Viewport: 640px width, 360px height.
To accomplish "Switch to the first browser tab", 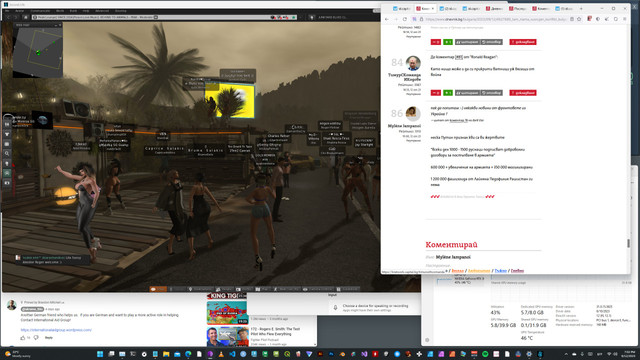I will tap(401, 8).
